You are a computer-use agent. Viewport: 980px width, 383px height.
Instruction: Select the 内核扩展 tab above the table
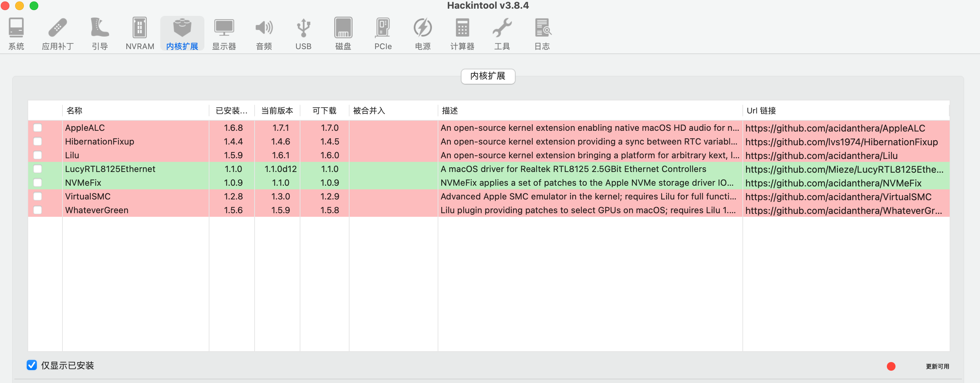[488, 76]
